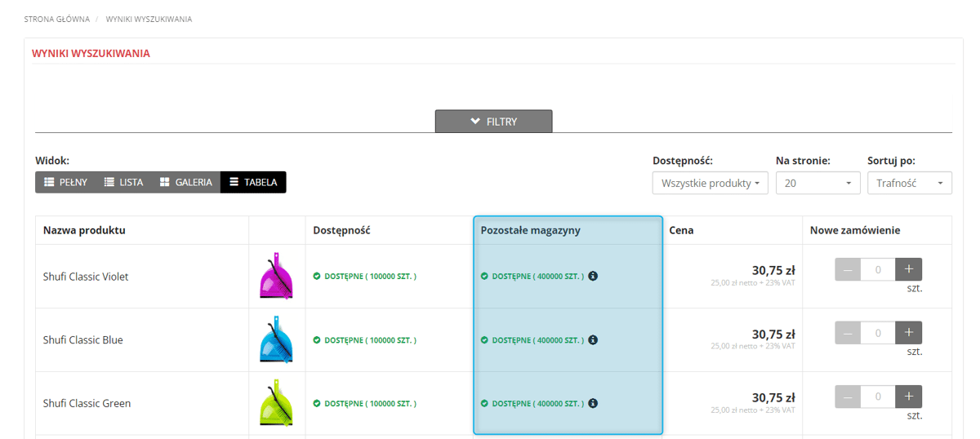Switch to Pełny view

click(65, 182)
